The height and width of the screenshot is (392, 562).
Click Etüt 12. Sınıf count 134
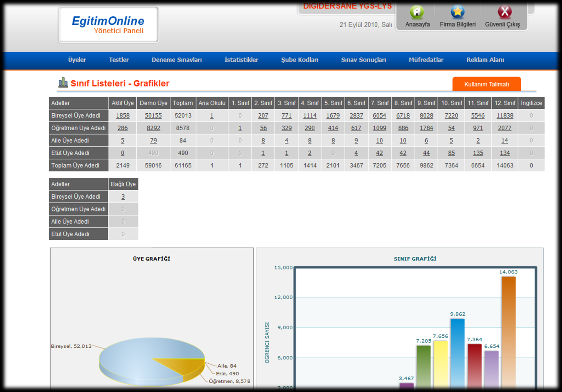point(505,153)
